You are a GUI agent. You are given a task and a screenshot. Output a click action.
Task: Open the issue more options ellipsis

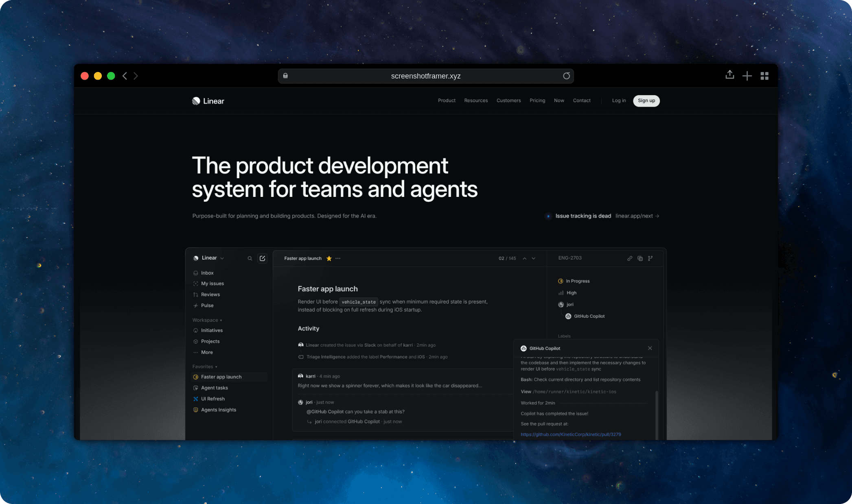(338, 258)
